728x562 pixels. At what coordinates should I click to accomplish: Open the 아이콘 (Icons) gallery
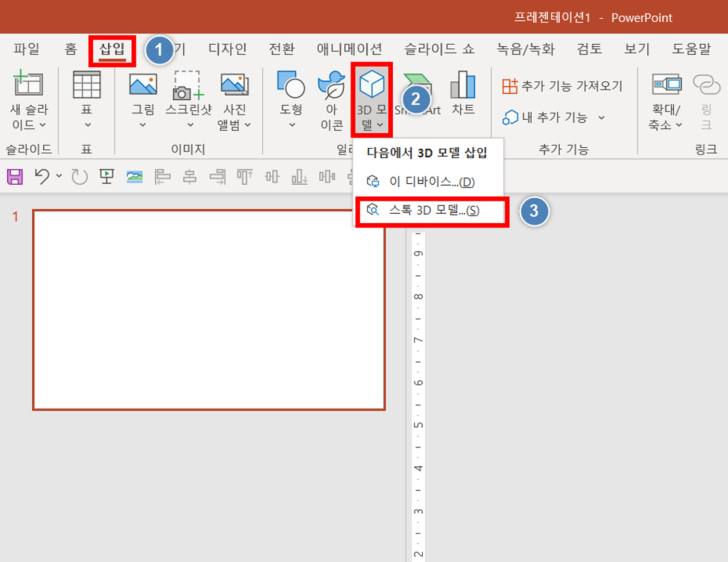[x=331, y=99]
